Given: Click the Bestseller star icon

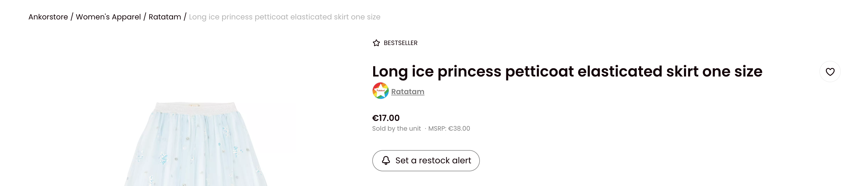Looking at the screenshot, I should click(376, 43).
